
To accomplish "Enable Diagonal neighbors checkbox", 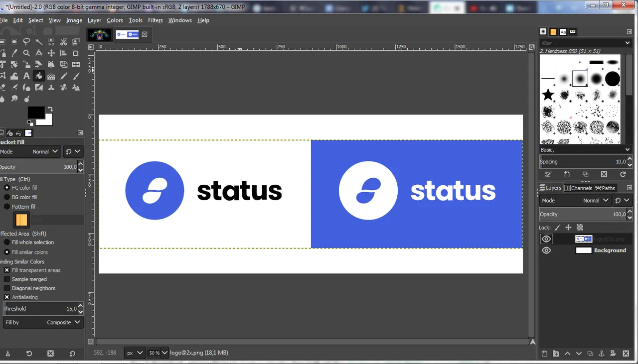I will (x=7, y=288).
